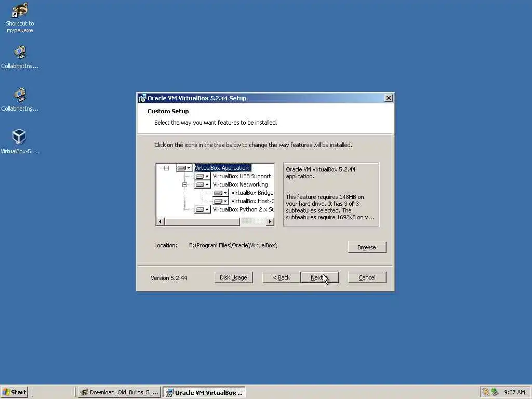Close the Oracle VM VirtualBox Setup dialog
Viewport: 532px width, 399px height.
pyautogui.click(x=389, y=98)
